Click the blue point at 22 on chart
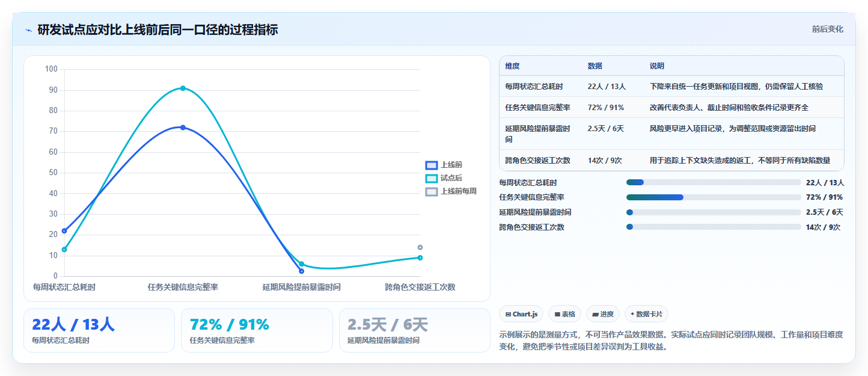 pos(64,231)
